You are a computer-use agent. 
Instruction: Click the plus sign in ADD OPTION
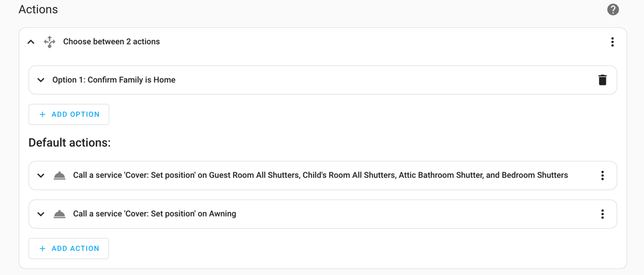[42, 115]
